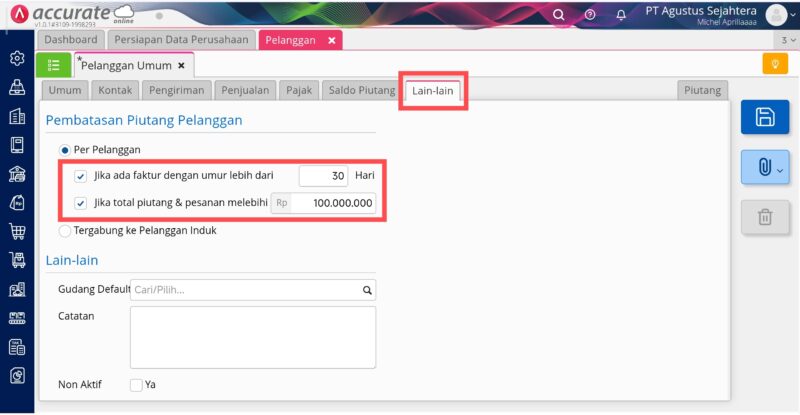Uncheck invoice age limit checkbox

[80, 176]
